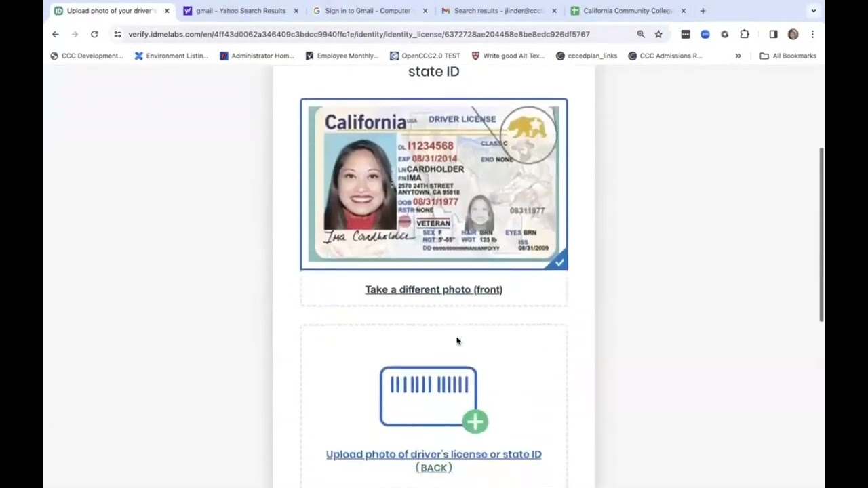This screenshot has width=868, height=488.
Task: Close the Upload photo tab
Action: point(167,11)
